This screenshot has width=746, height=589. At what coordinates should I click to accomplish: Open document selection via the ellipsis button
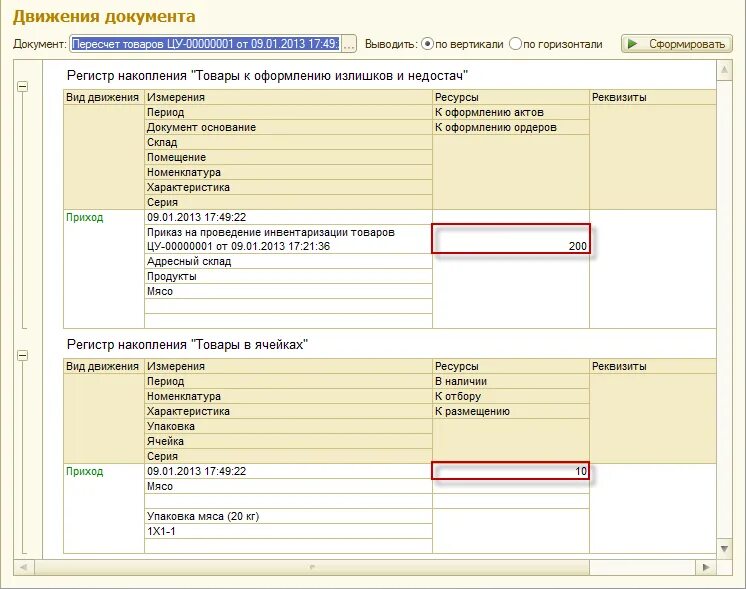[349, 45]
